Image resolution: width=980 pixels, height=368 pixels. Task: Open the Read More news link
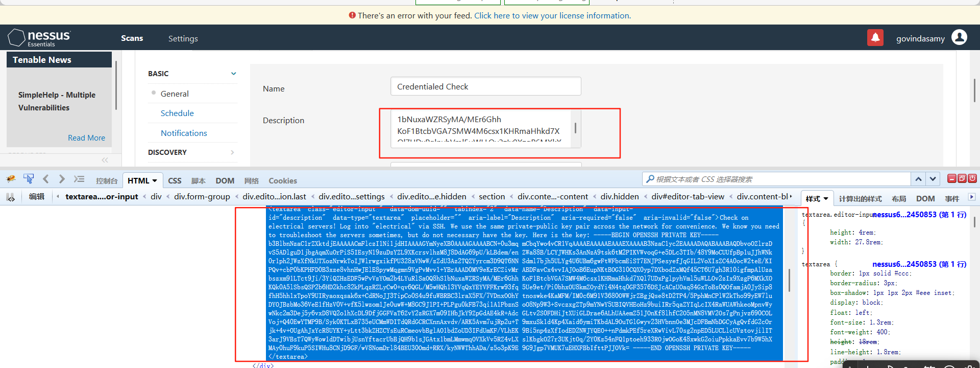tap(86, 138)
